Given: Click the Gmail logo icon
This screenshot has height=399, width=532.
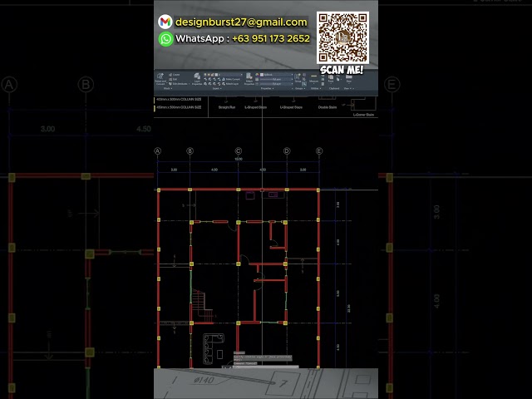Looking at the screenshot, I should coord(165,22).
